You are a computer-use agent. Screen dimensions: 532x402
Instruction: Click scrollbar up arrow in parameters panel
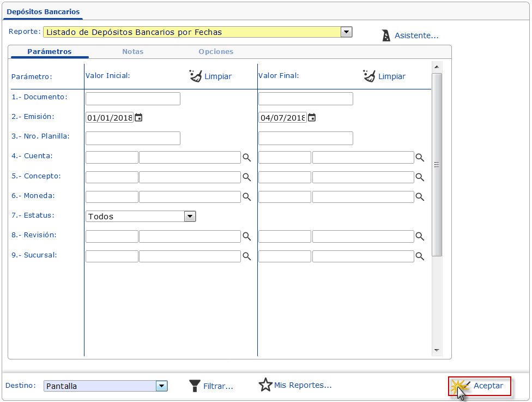[x=437, y=67]
